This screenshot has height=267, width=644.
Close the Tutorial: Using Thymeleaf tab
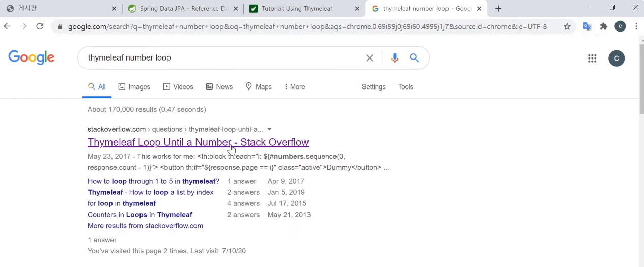click(357, 9)
